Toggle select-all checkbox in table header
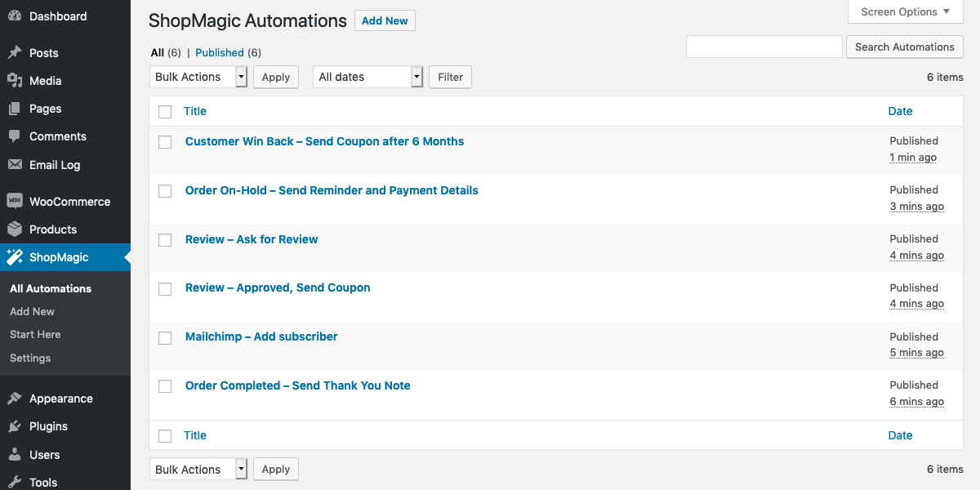980x490 pixels. coord(165,112)
